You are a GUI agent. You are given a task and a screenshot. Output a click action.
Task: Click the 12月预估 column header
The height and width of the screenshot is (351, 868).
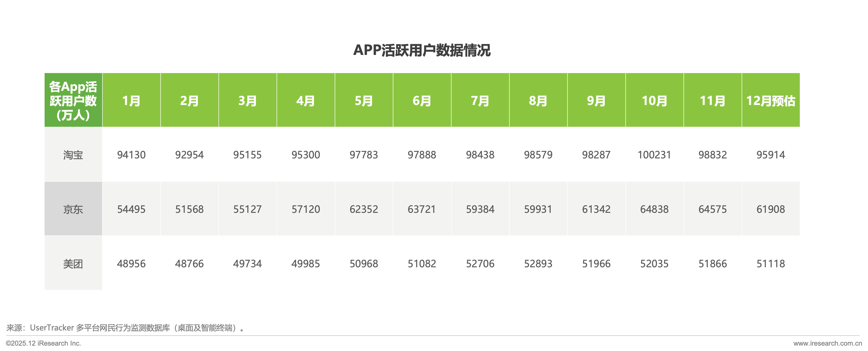pos(771,100)
